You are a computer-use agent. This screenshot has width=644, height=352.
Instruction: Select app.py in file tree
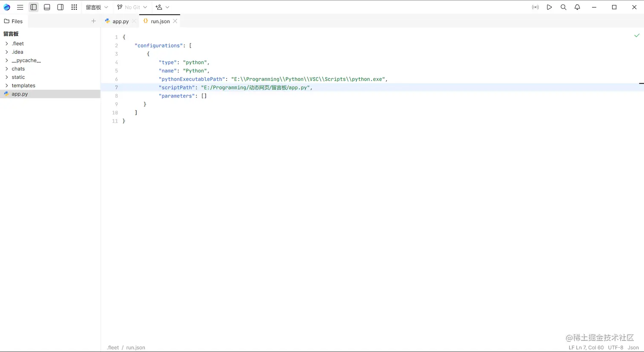coord(50,94)
